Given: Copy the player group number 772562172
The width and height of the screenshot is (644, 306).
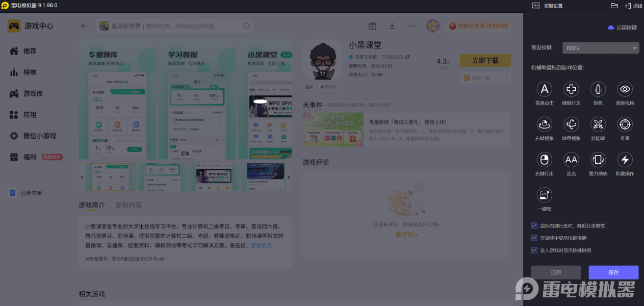Looking at the screenshot, I should click(x=408, y=57).
